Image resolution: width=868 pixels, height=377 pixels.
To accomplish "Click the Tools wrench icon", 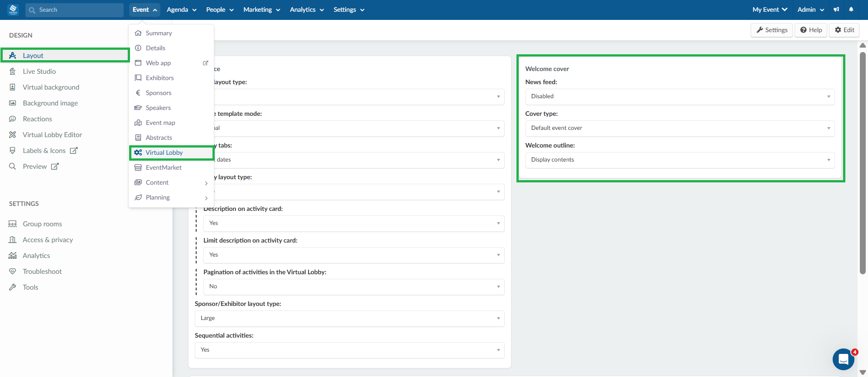I will pyautogui.click(x=13, y=287).
